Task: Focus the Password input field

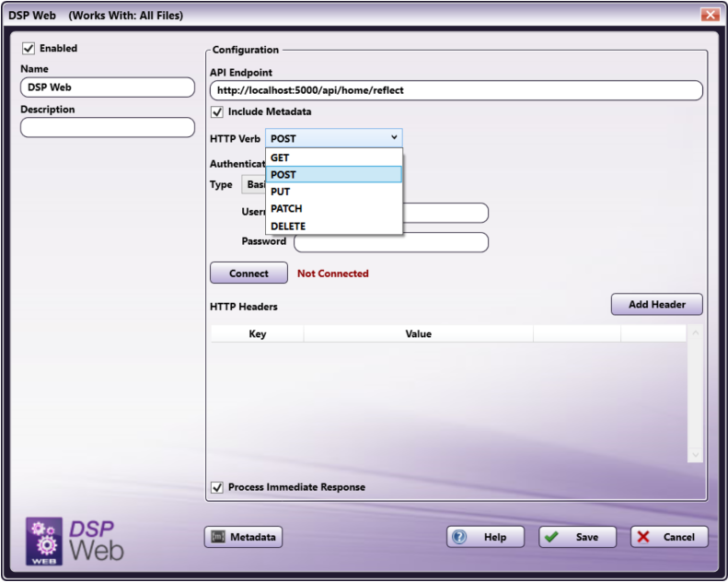Action: [x=390, y=242]
